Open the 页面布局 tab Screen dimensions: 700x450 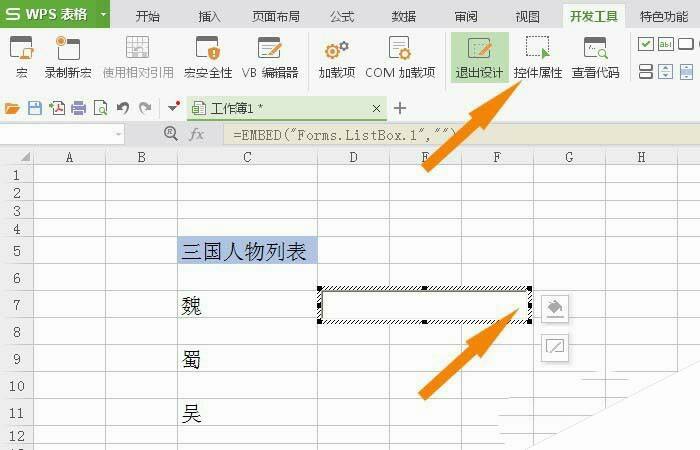click(275, 17)
